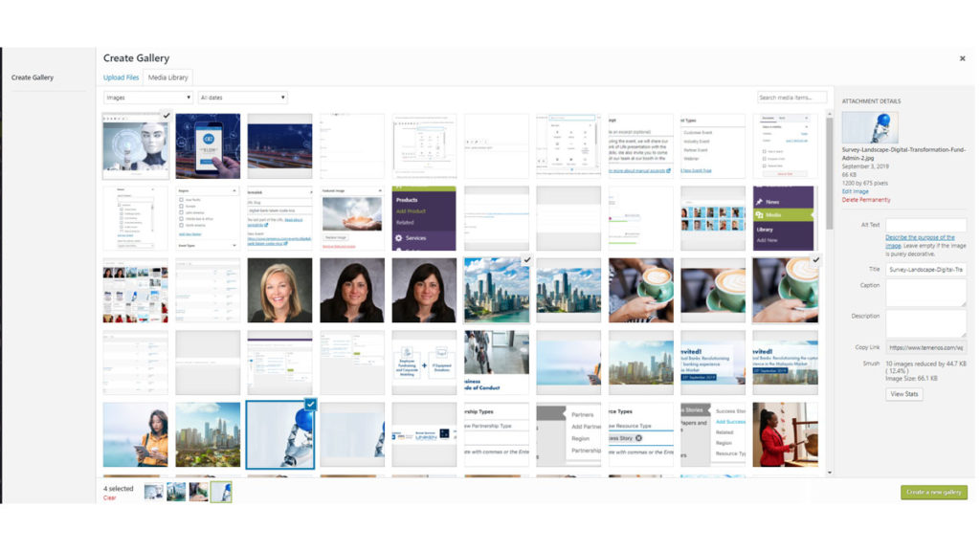The height and width of the screenshot is (551, 980).
Task: Deselect the checked city skyline image
Action: tap(527, 260)
